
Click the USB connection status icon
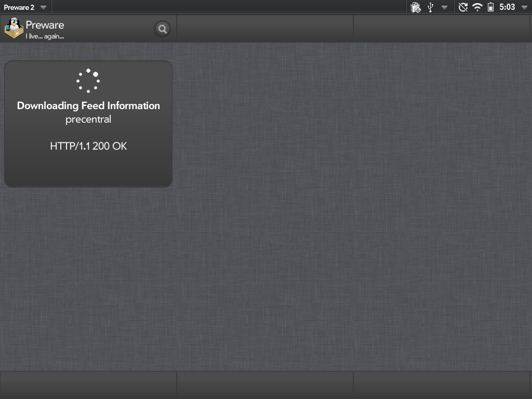(x=431, y=7)
